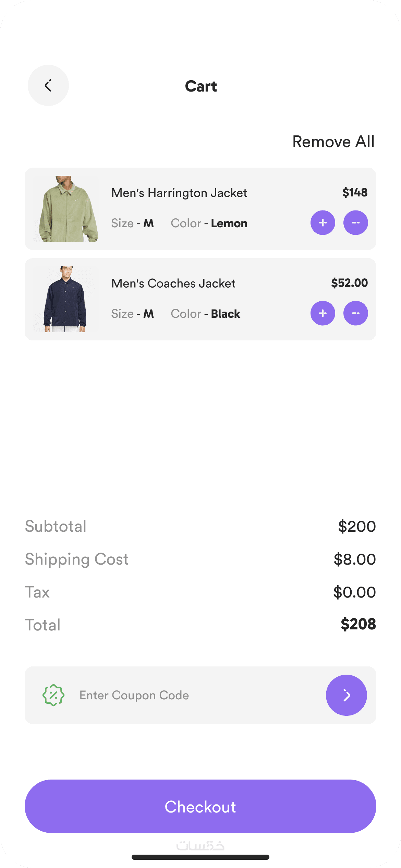The width and height of the screenshot is (401, 868).
Task: Tap the $52.00 item price
Action: (x=349, y=283)
